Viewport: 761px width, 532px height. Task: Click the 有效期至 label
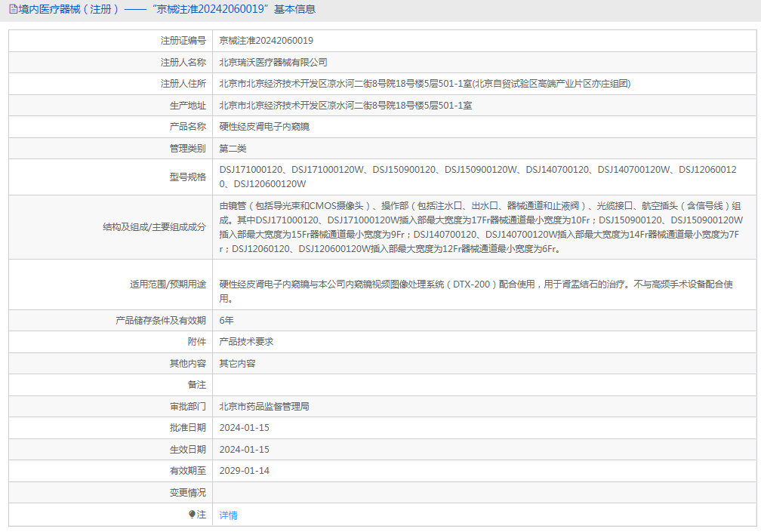pos(187,471)
